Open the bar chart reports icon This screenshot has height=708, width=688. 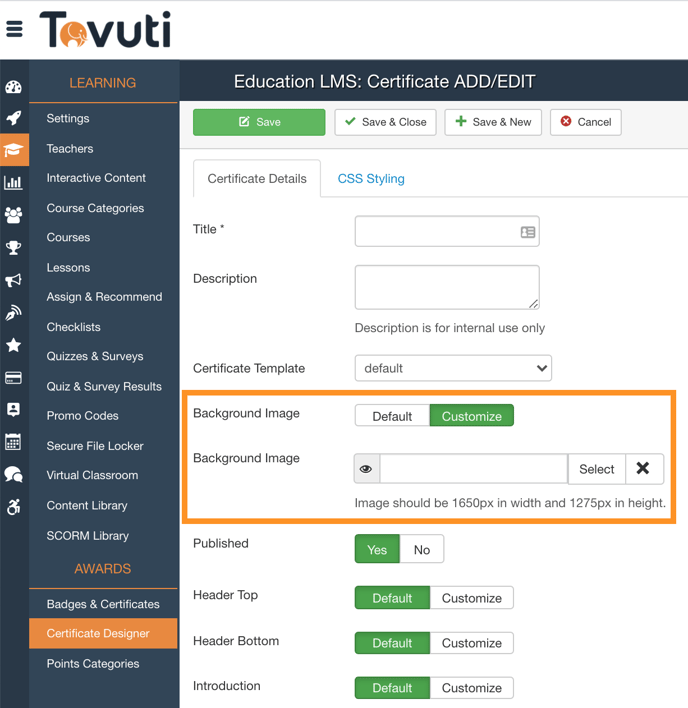tap(13, 182)
